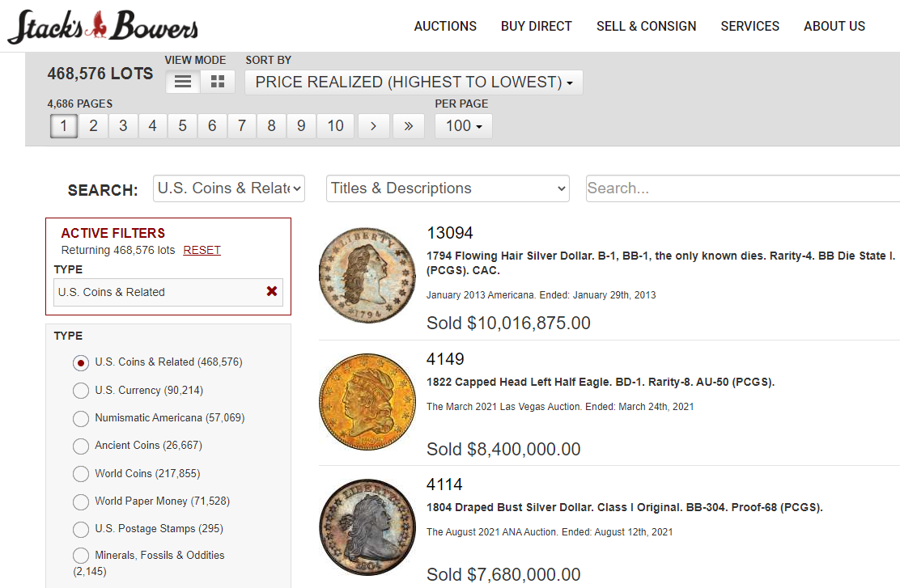Switch to list view mode
This screenshot has height=588, width=900.
[182, 81]
